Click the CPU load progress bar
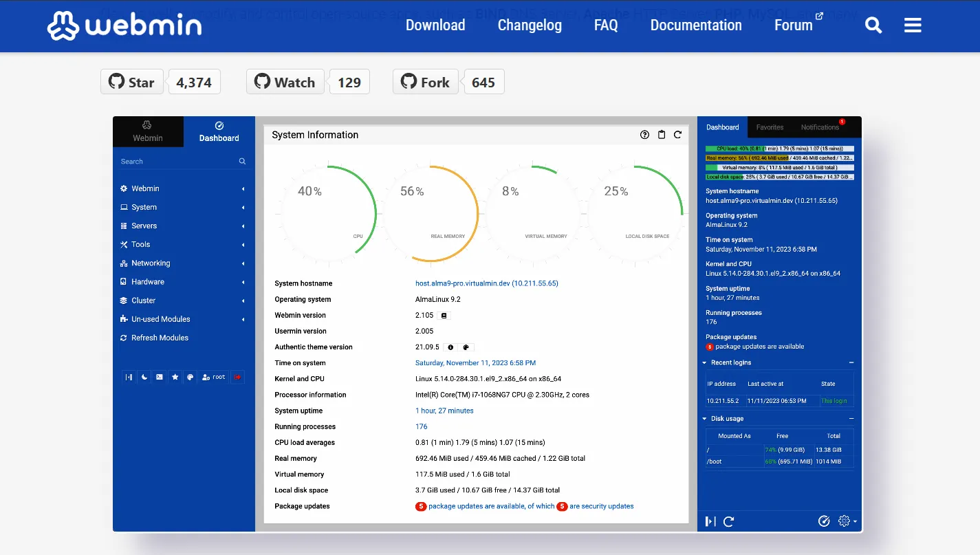 (x=780, y=149)
